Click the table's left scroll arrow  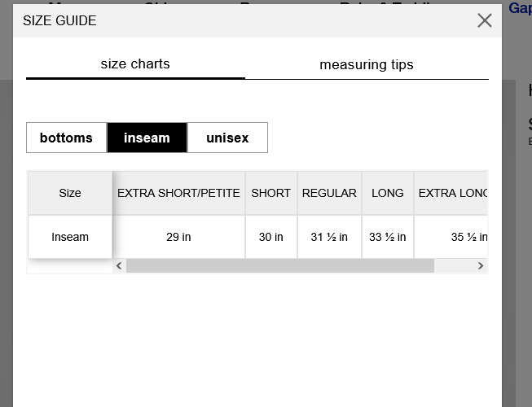119,265
